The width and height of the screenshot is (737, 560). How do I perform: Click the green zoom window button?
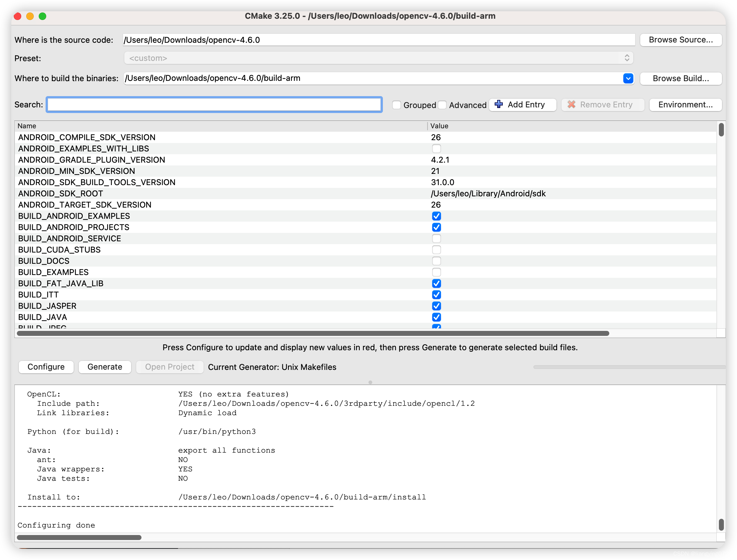42,16
